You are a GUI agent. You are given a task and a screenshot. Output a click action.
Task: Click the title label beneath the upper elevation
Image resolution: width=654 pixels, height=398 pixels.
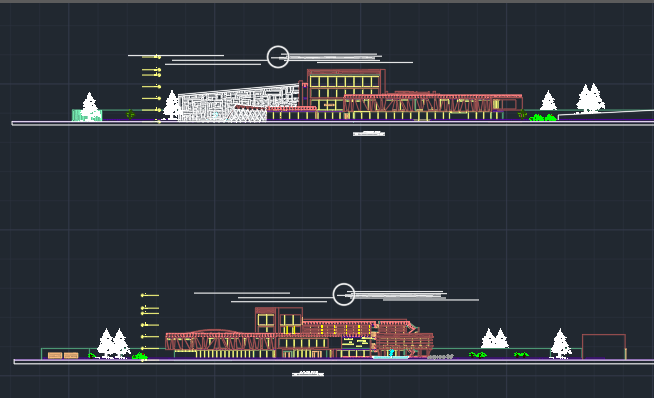(x=369, y=134)
